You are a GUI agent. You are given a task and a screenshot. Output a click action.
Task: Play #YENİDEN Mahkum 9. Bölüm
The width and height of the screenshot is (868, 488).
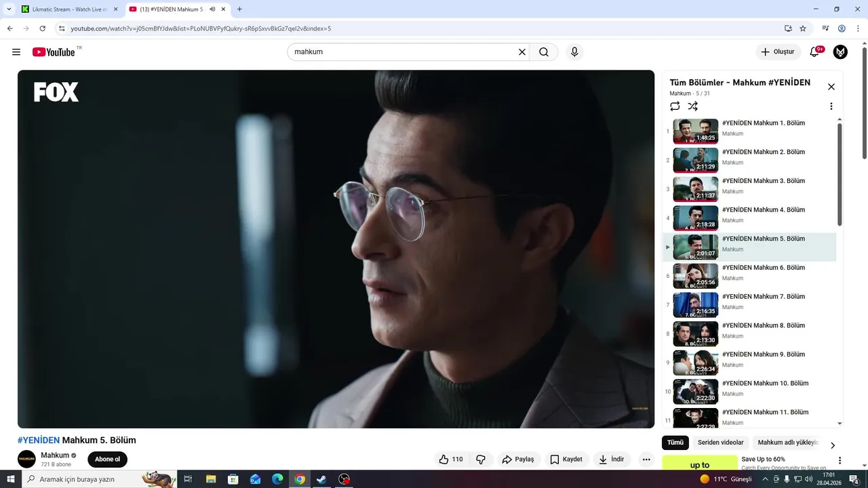click(749, 363)
